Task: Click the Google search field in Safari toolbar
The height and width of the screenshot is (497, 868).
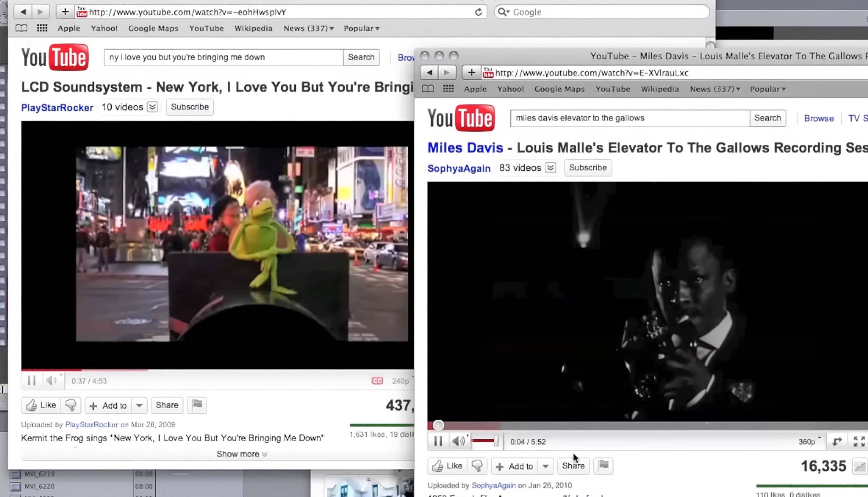Action: pos(602,12)
